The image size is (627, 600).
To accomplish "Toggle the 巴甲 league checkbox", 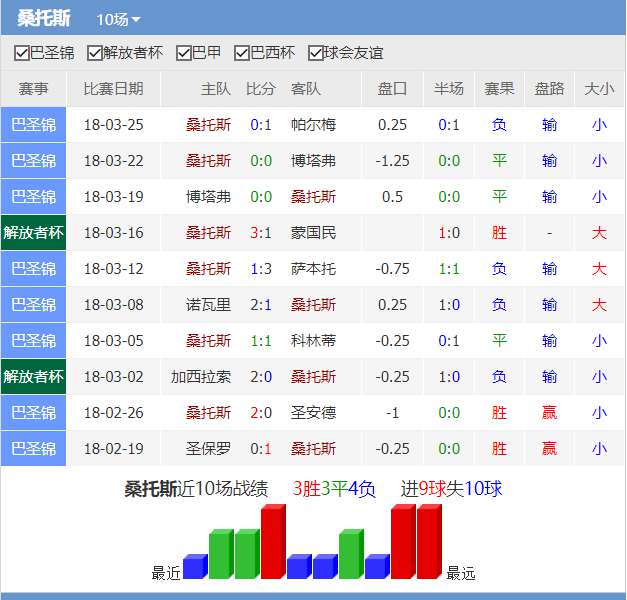I will tap(183, 53).
